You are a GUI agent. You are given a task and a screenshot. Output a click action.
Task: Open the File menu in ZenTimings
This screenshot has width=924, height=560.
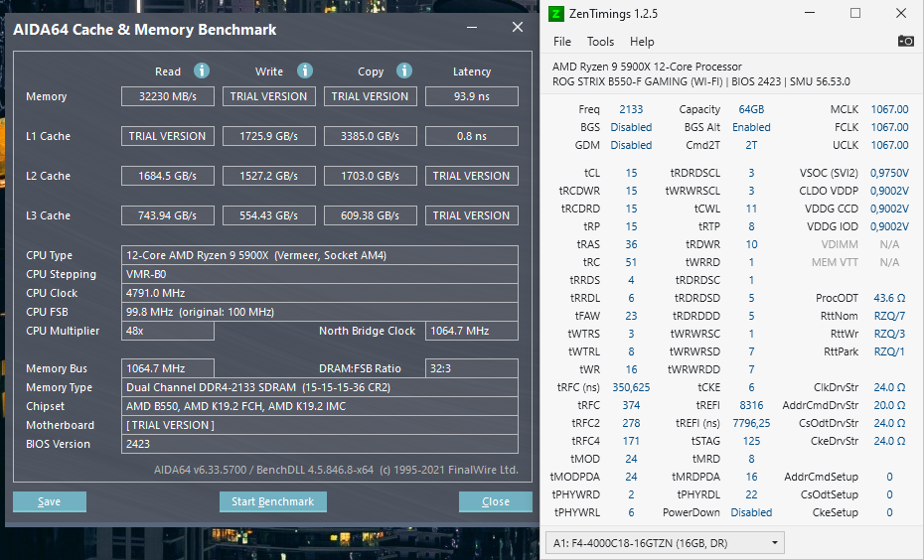(x=562, y=42)
